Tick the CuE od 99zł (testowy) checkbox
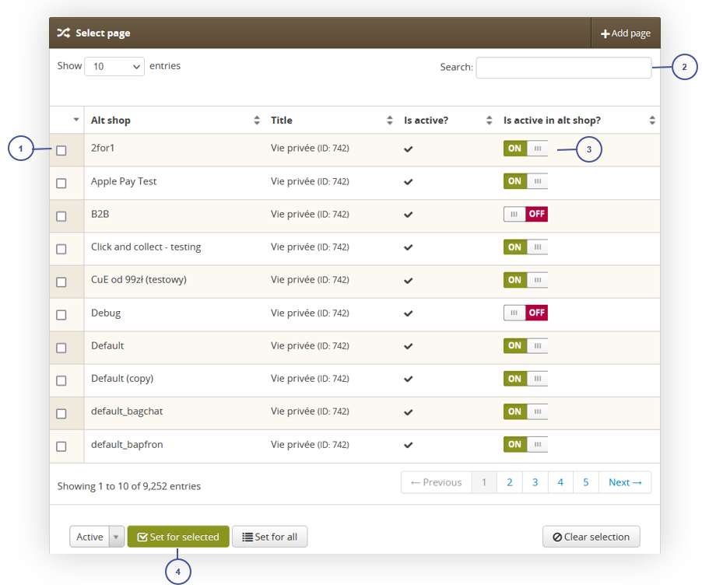The height and width of the screenshot is (588, 702). tap(61, 282)
